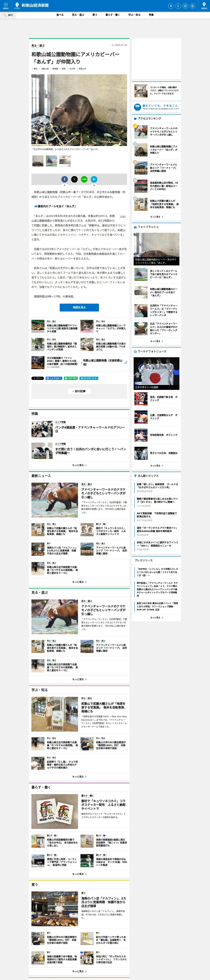Click the Xポスト pill button
This screenshot has width=210, height=980.
38,378
